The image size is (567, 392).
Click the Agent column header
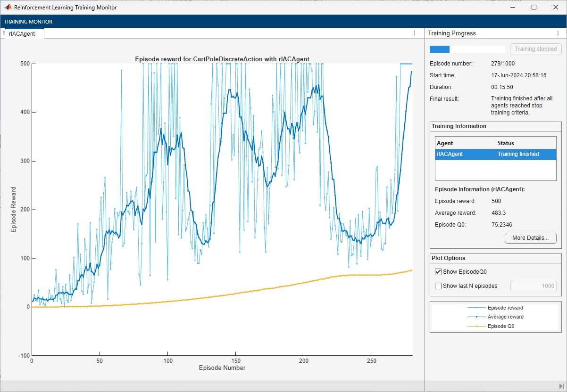point(465,143)
